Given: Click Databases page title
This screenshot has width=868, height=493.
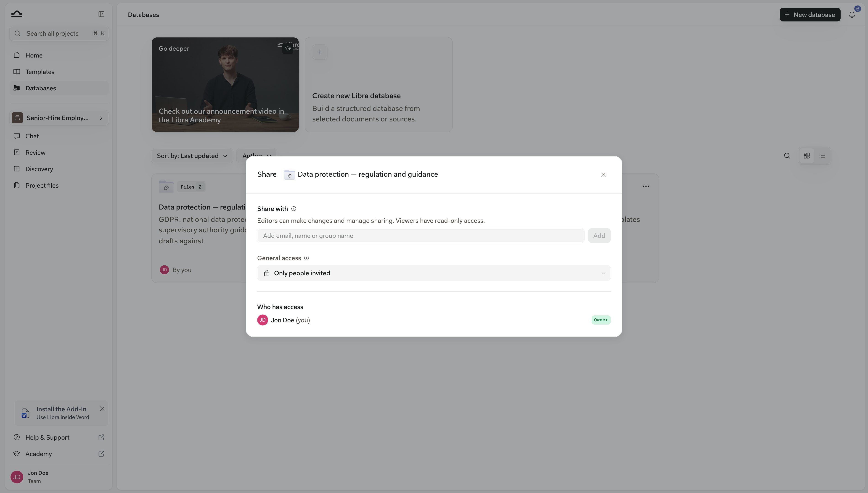Looking at the screenshot, I should pyautogui.click(x=143, y=15).
